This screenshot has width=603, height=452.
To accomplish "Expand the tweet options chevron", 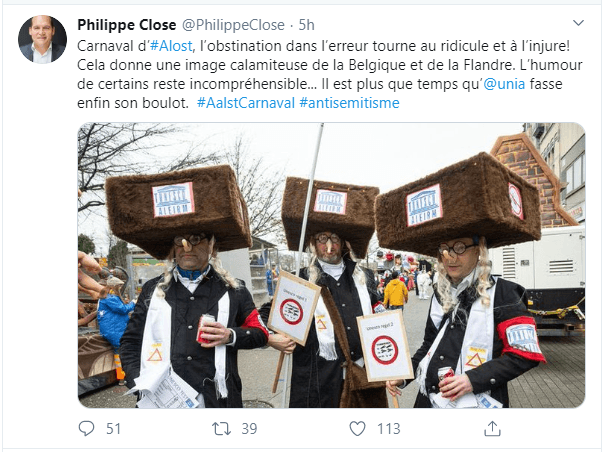I will pos(578,23).
